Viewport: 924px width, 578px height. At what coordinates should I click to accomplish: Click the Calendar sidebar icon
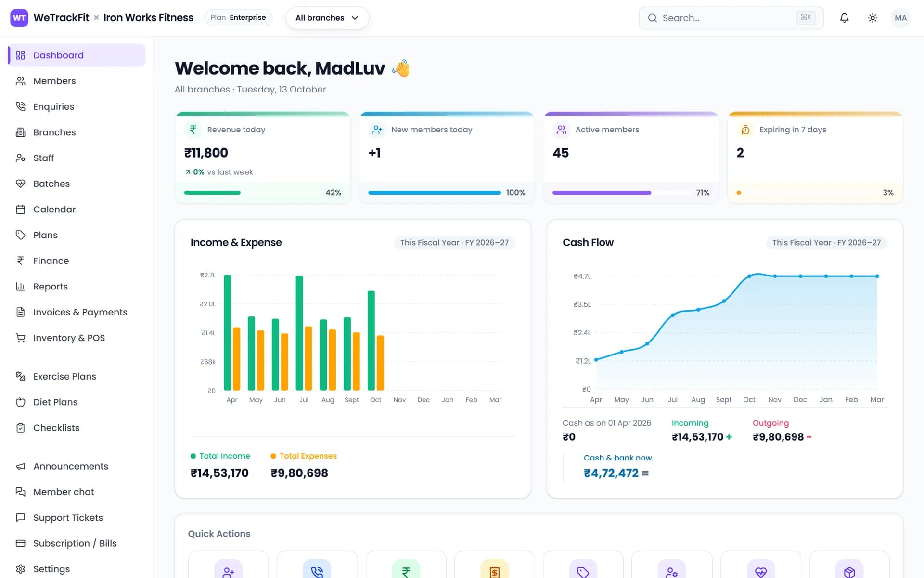click(x=20, y=209)
